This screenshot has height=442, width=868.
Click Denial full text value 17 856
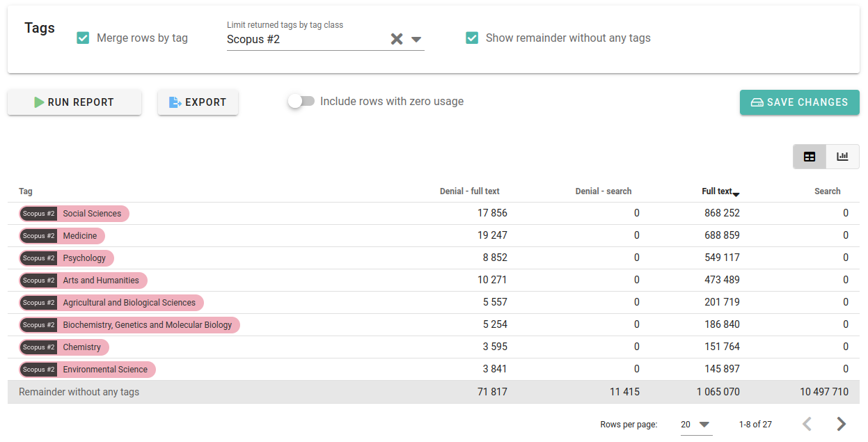pos(492,213)
